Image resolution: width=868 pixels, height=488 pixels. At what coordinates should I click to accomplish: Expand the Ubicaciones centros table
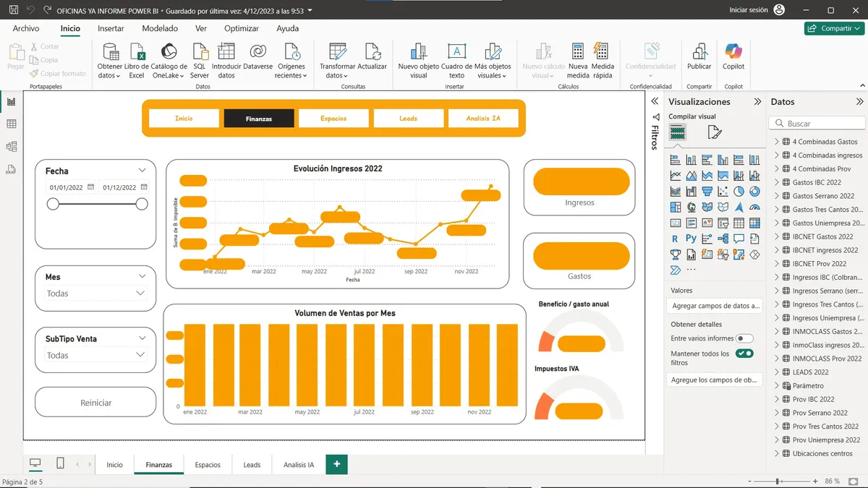tap(777, 453)
